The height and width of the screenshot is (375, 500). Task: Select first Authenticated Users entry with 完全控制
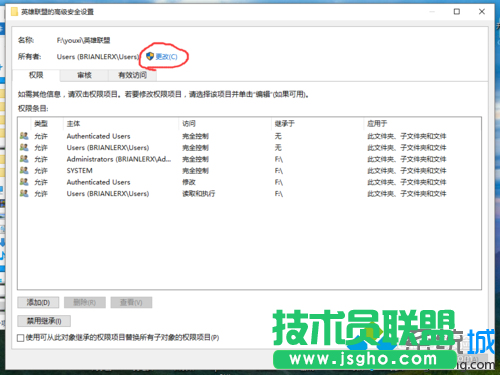(x=249, y=136)
